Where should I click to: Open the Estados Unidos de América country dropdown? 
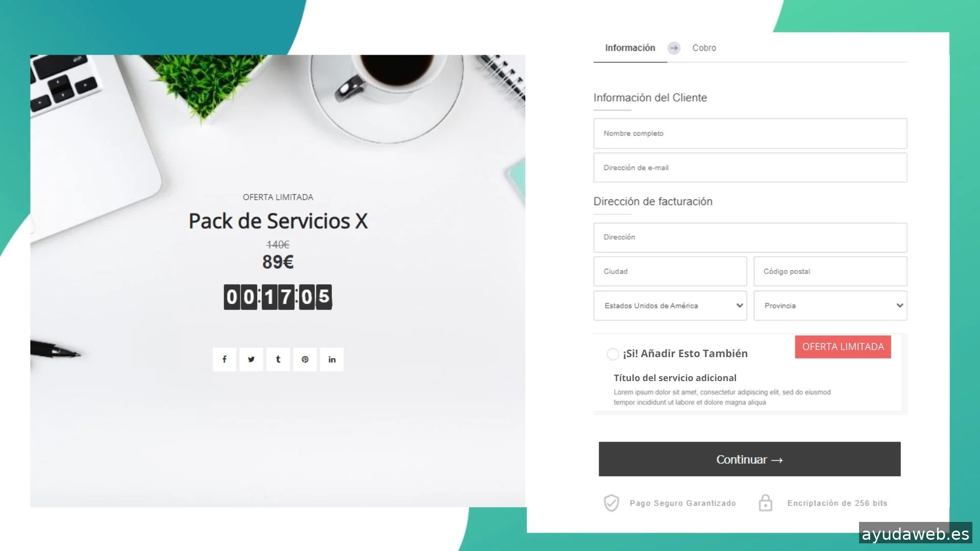coord(670,306)
